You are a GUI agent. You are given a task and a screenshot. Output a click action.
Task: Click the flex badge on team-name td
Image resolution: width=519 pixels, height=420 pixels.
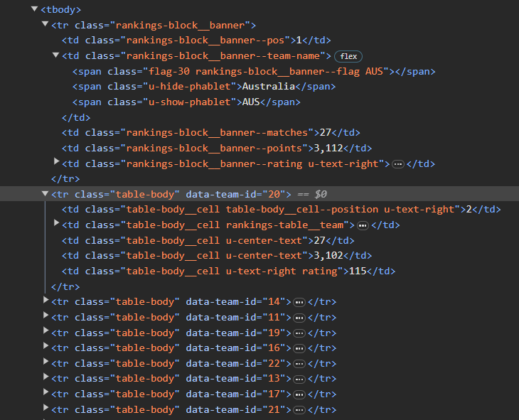348,55
